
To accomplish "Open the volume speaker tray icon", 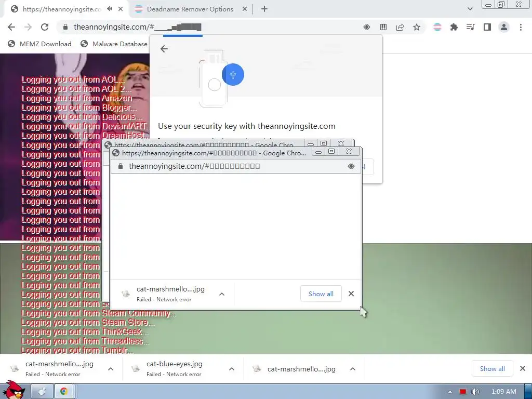I will coord(475,392).
